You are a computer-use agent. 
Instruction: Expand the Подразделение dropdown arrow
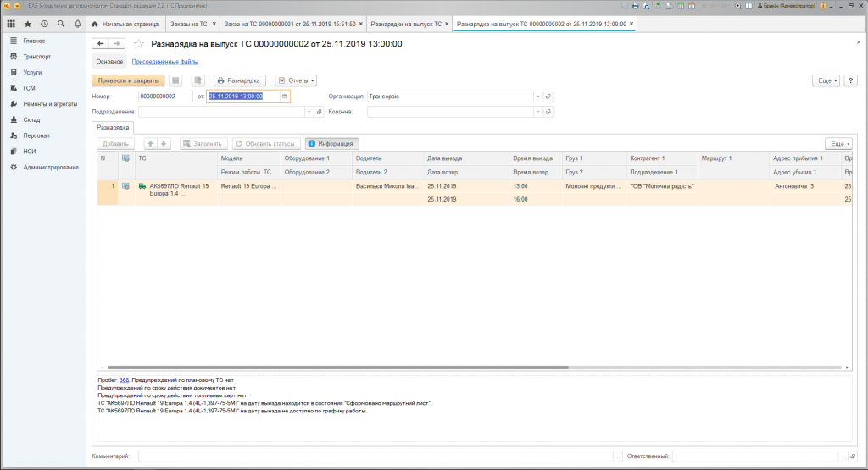click(x=309, y=112)
